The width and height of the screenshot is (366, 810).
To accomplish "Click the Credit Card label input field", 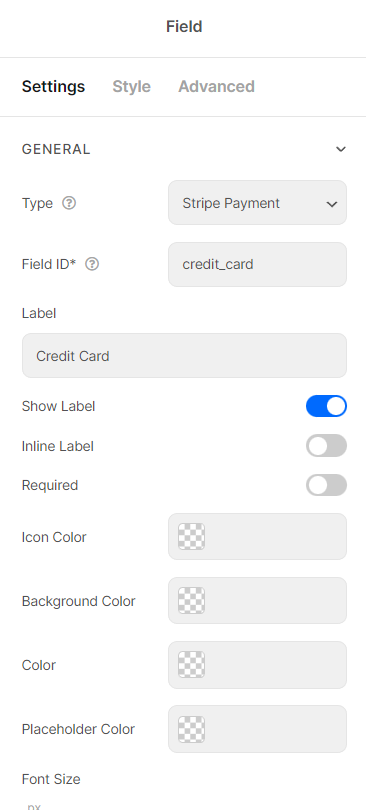I will (184, 355).
